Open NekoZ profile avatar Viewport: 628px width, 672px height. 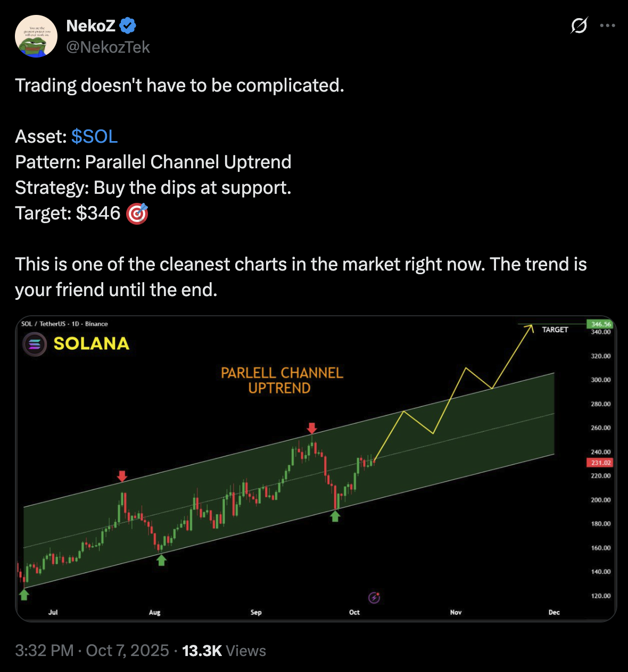pyautogui.click(x=36, y=36)
